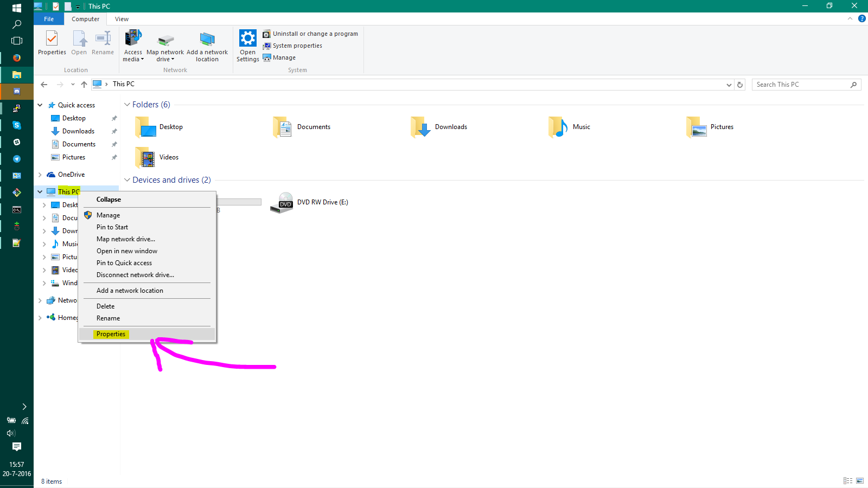
Task: Click the Windows Start button
Action: coord(17,8)
